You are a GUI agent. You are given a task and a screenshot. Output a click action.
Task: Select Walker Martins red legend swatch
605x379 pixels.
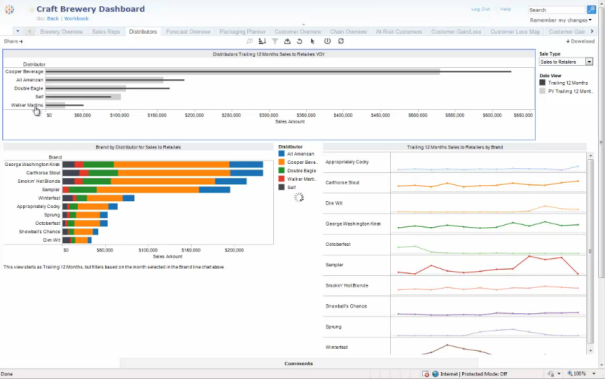coord(281,179)
